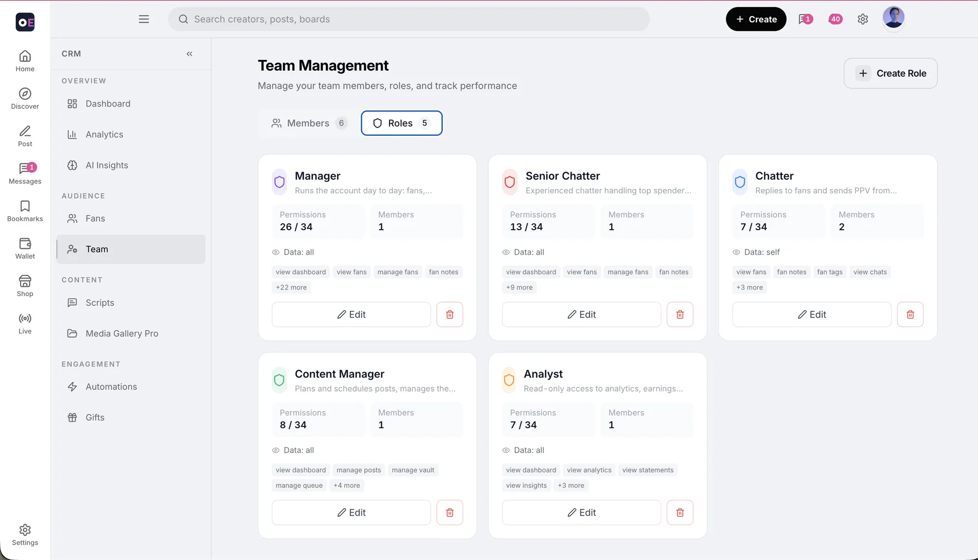
Task: Open Settings at bottom of rail
Action: coord(25,535)
